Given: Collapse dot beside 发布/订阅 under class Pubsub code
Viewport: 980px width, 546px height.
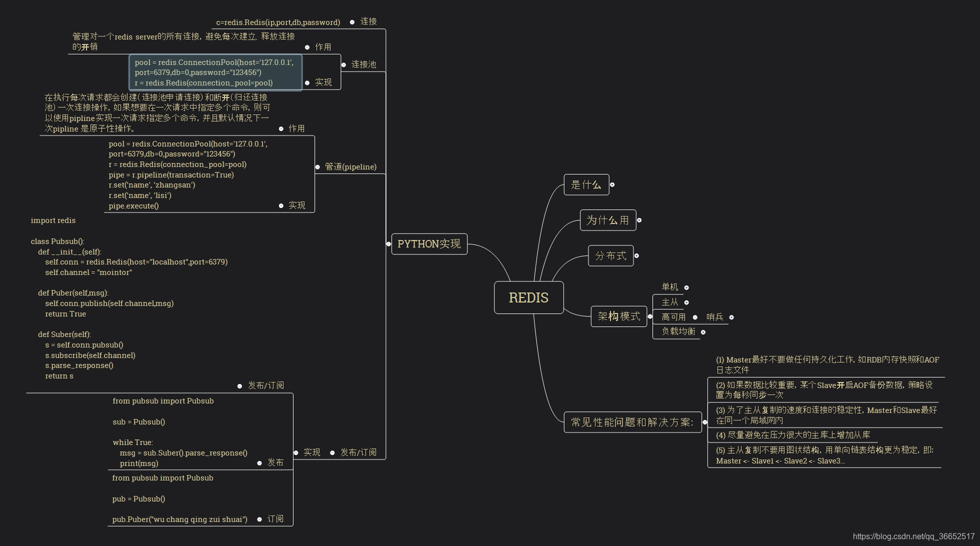Looking at the screenshot, I should [x=239, y=386].
